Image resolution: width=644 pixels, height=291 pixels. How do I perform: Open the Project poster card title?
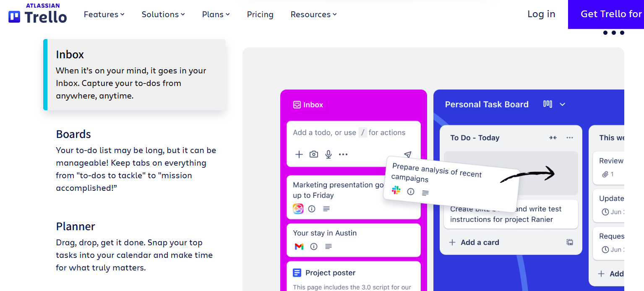tap(331, 273)
